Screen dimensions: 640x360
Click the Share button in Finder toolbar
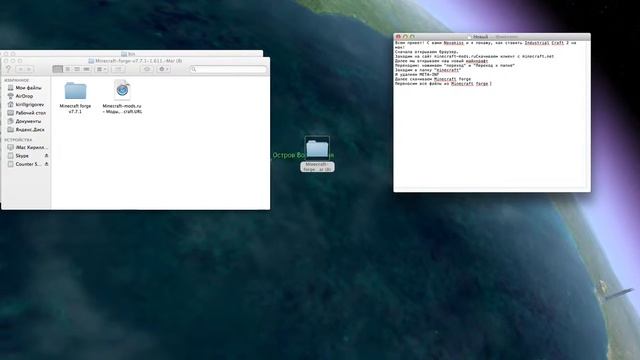(x=118, y=69)
